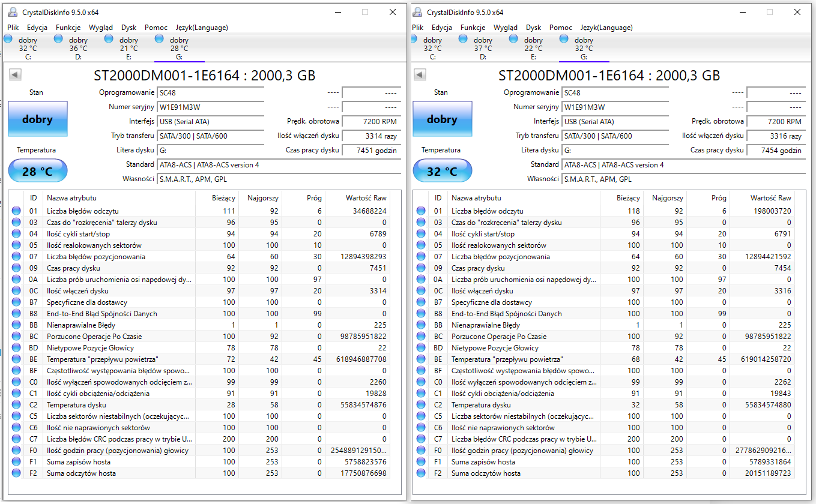Select disk E: 22 °C tab in right window
Viewport: 816px width, 504px height.
click(x=533, y=48)
